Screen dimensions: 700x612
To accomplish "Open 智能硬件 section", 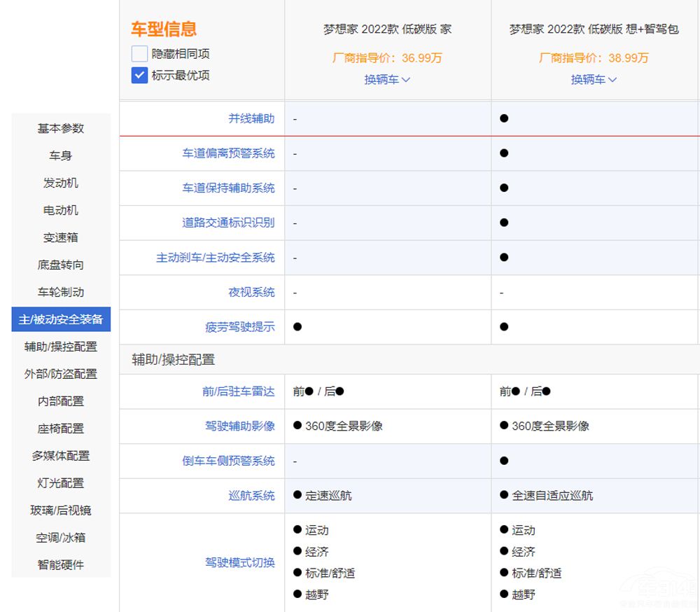I will [x=61, y=565].
